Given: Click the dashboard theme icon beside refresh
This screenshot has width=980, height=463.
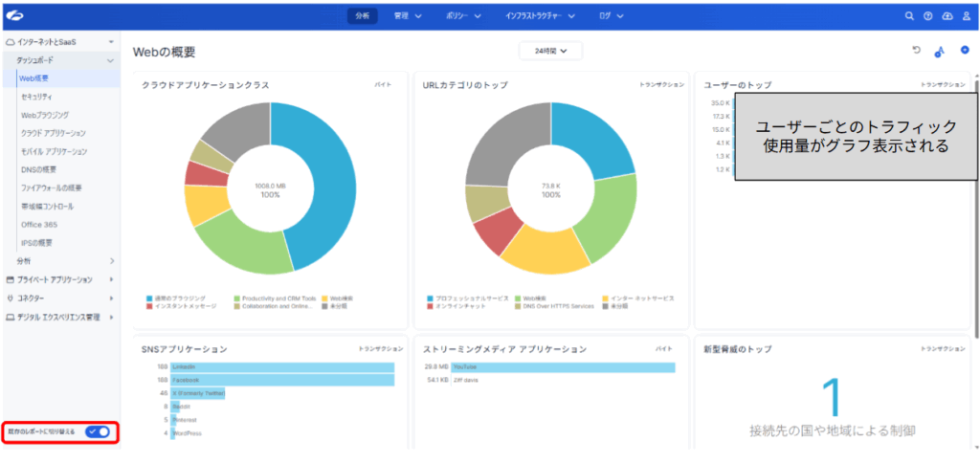Looking at the screenshot, I should click(x=939, y=53).
